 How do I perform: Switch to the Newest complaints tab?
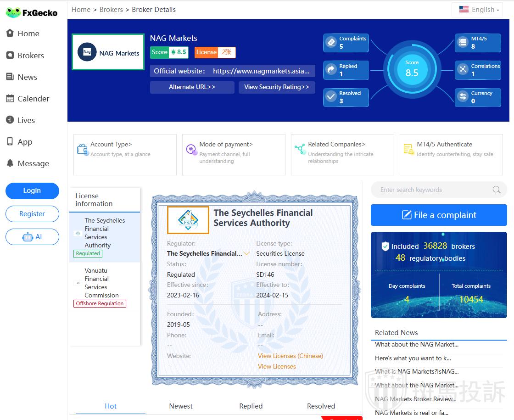pos(181,406)
